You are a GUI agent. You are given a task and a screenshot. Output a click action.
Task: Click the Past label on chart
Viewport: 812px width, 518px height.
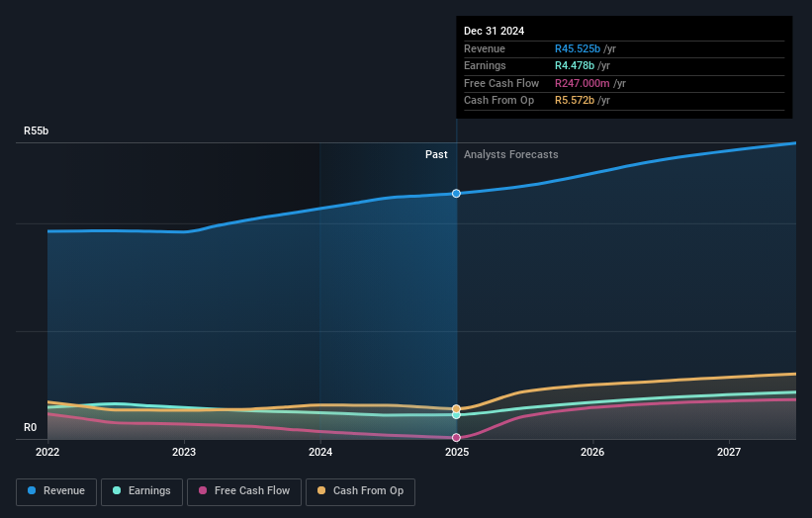tap(436, 155)
